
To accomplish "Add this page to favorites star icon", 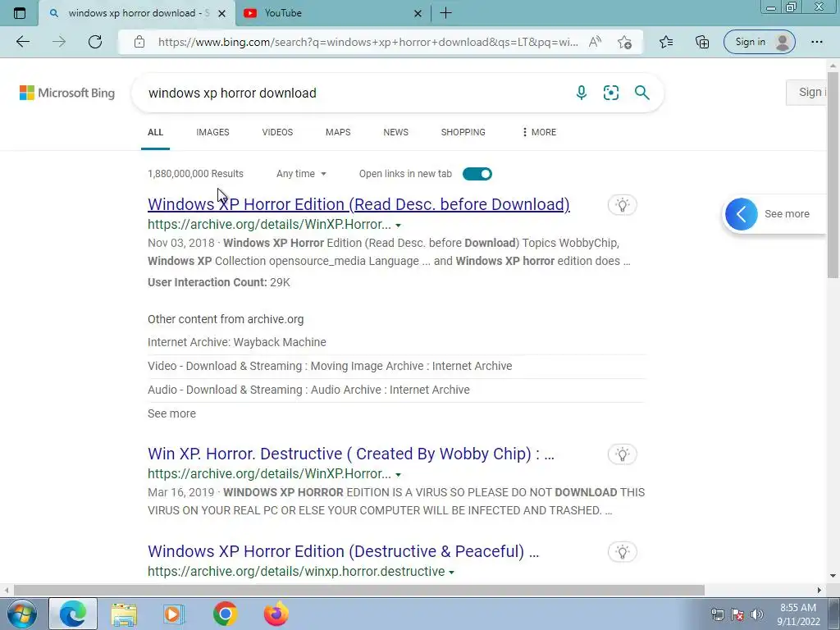I will pyautogui.click(x=624, y=43).
